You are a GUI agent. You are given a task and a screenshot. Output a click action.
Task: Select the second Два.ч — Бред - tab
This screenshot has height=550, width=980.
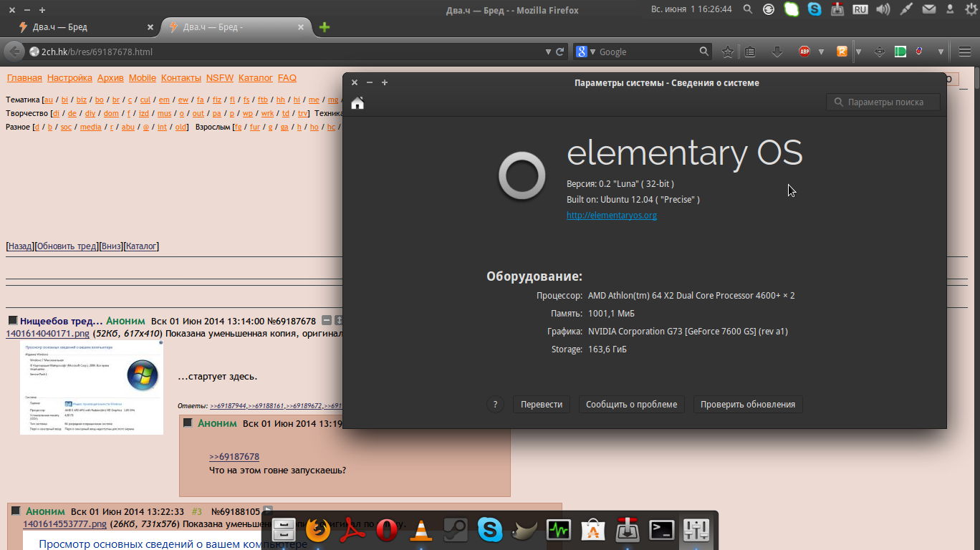pos(234,27)
